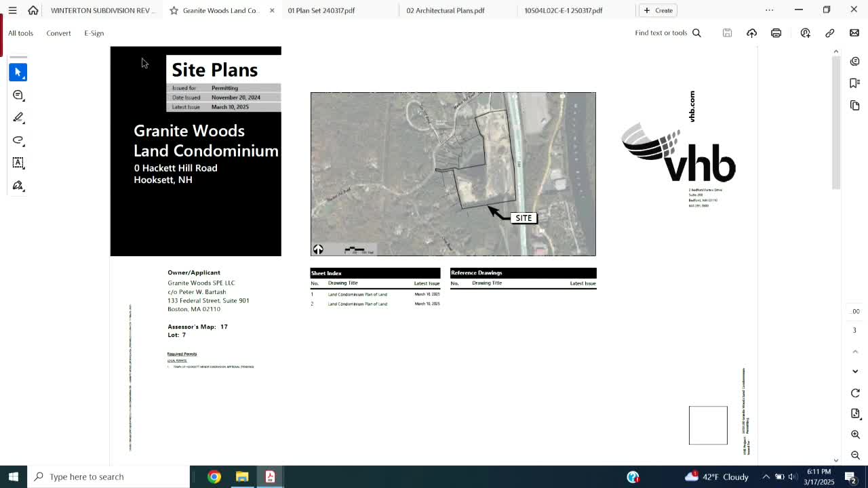The image size is (868, 488).
Task: Open the comment tool in left toolbar
Action: [18, 95]
